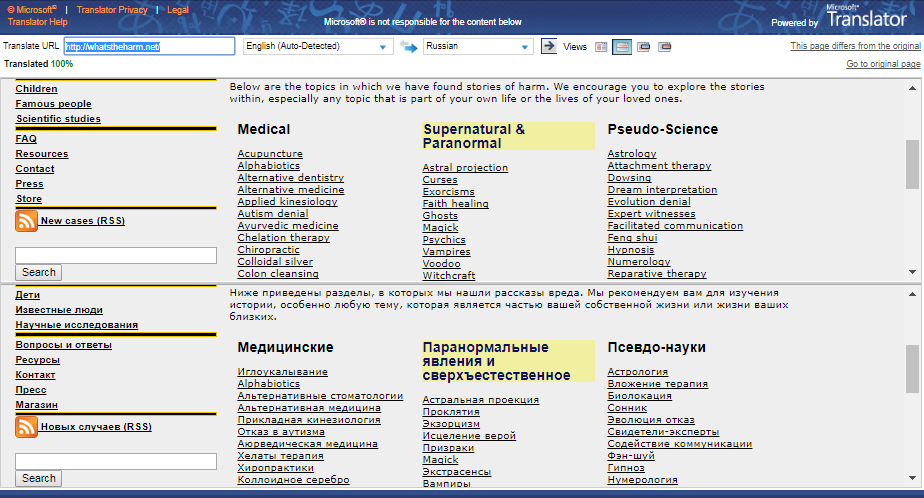Swap languages with the double-arrow icon
The height and width of the screenshot is (498, 924).
pos(408,47)
